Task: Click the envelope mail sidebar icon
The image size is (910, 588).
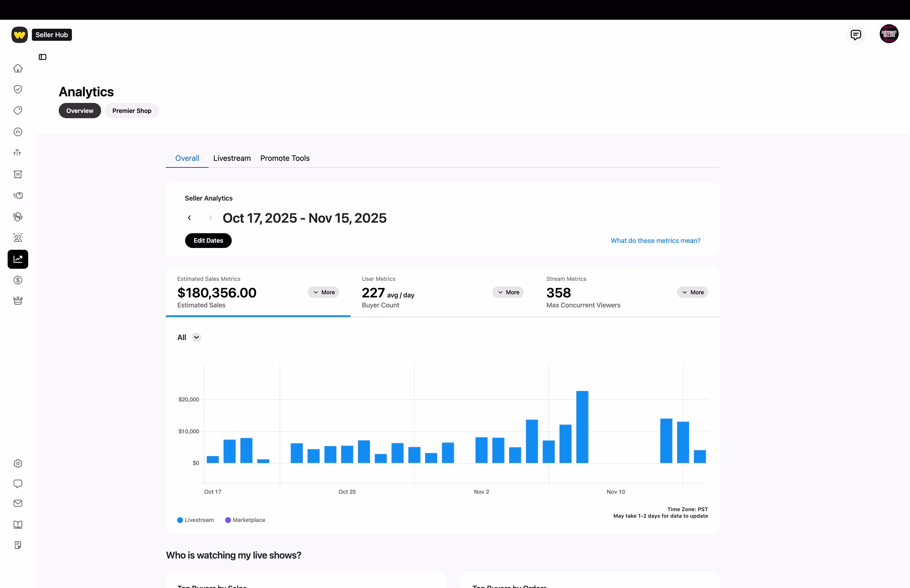Action: 18,503
